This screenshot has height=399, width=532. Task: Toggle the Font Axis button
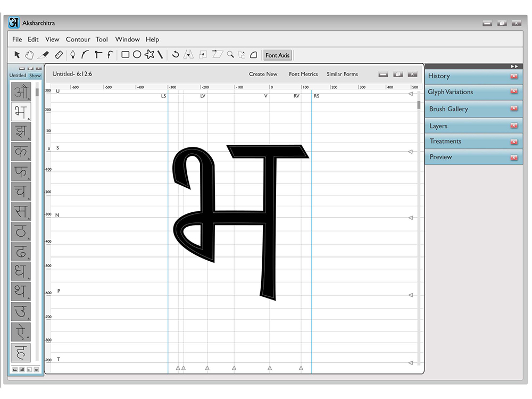point(278,55)
